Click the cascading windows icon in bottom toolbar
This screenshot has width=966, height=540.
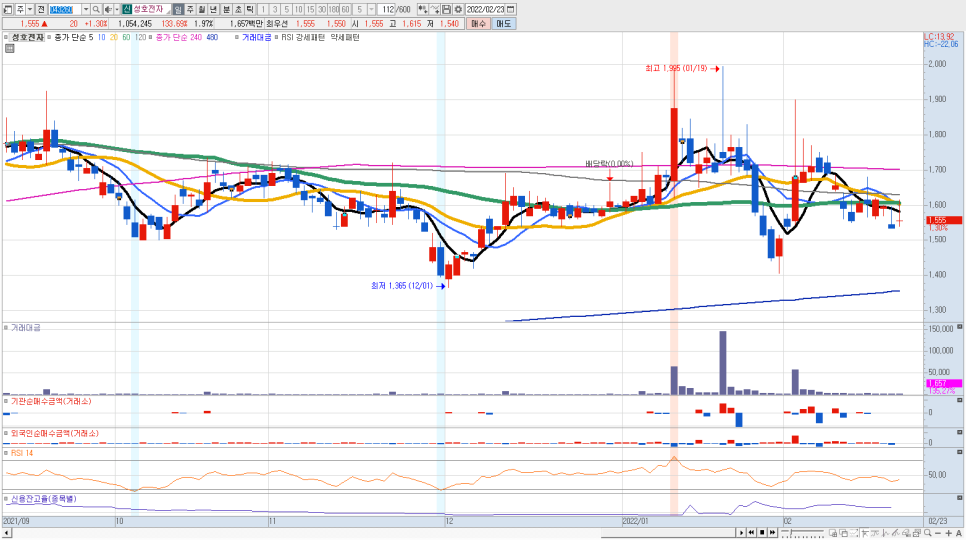pyautogui.click(x=843, y=533)
